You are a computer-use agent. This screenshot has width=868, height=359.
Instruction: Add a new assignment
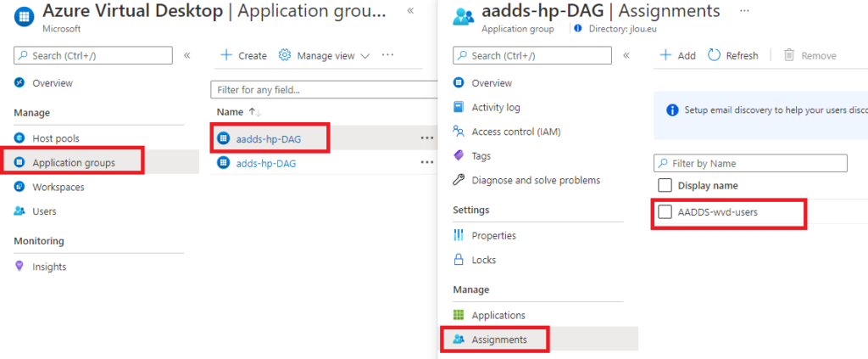(679, 55)
